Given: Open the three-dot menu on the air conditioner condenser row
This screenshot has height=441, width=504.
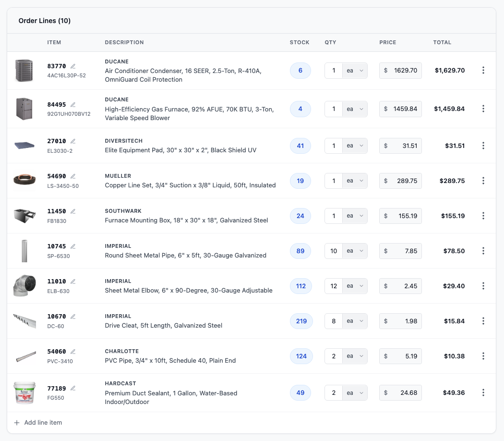Looking at the screenshot, I should coord(483,70).
